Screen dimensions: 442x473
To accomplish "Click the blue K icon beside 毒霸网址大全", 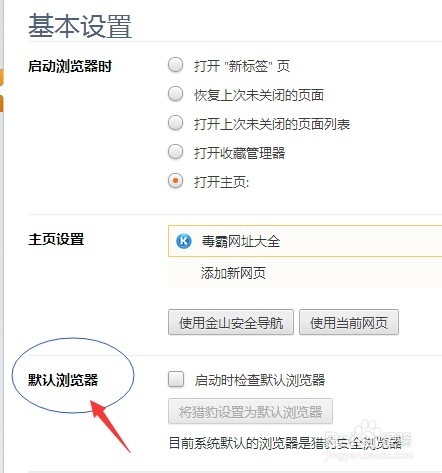I will coord(184,241).
